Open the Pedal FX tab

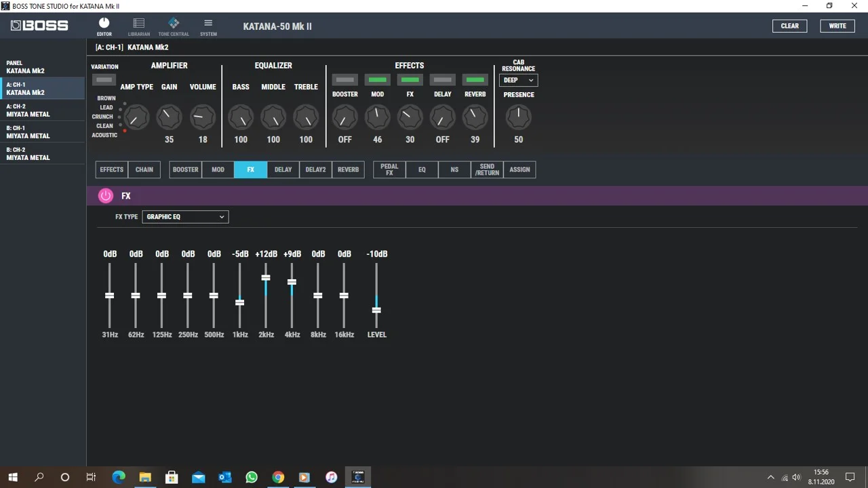(389, 169)
